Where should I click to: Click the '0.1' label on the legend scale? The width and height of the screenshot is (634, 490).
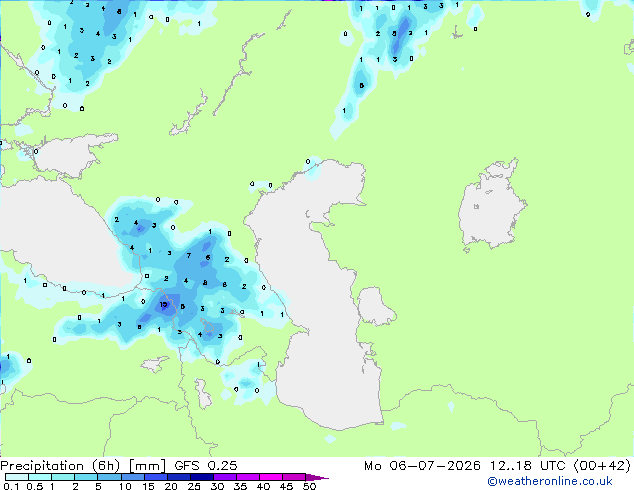[x=12, y=486]
